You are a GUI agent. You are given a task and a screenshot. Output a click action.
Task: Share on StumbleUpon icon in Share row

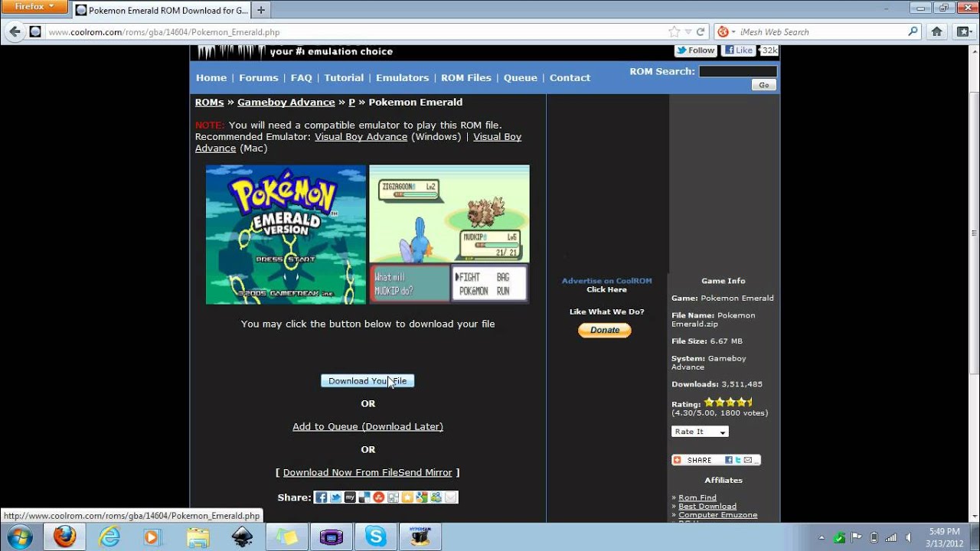(x=378, y=497)
